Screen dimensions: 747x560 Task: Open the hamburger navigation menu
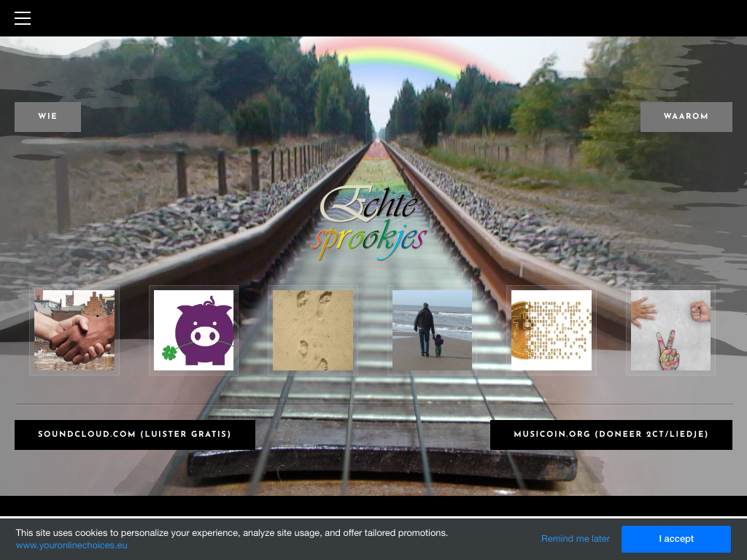[23, 18]
